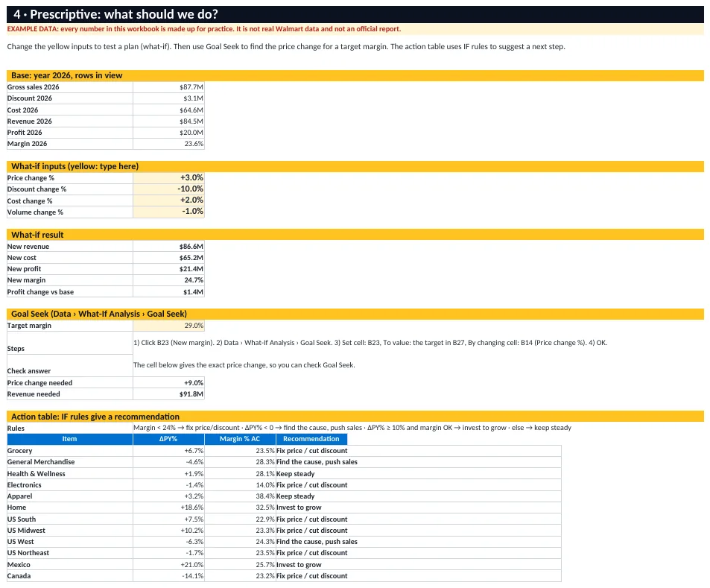Select General Merchandise's Find the cause recommendation
Image resolution: width=710 pixels, height=588 pixels.
(419, 462)
